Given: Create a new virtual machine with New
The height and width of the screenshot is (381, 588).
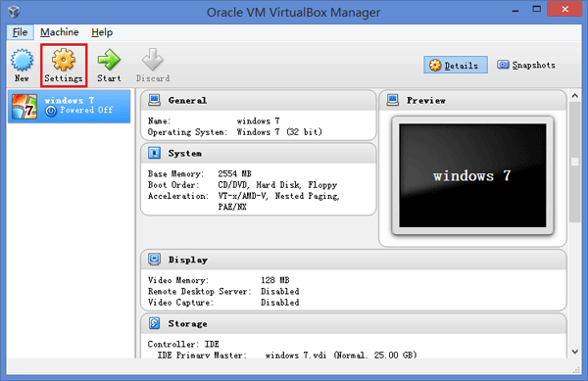Looking at the screenshot, I should [22, 65].
